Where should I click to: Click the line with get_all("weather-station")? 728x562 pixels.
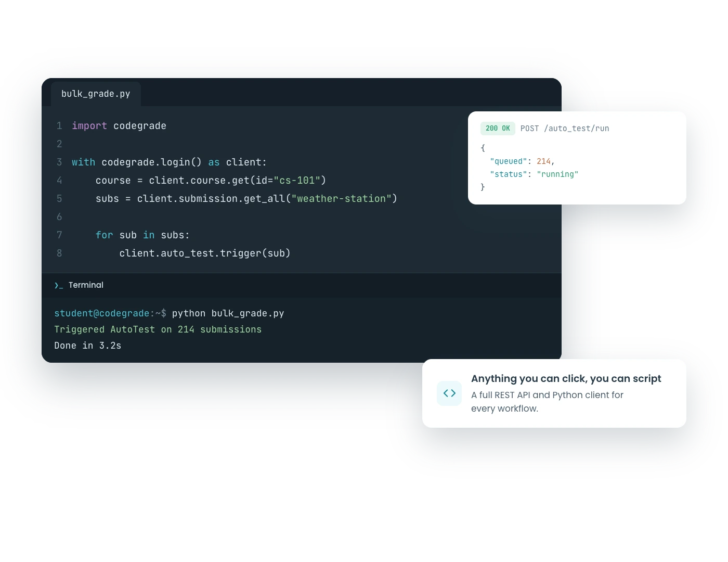(246, 199)
